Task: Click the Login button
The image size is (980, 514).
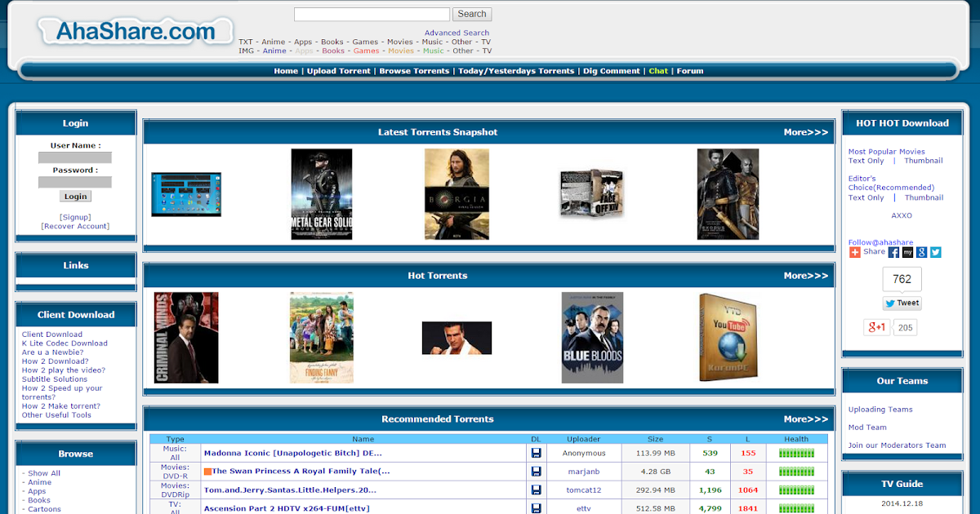Action: click(x=75, y=197)
